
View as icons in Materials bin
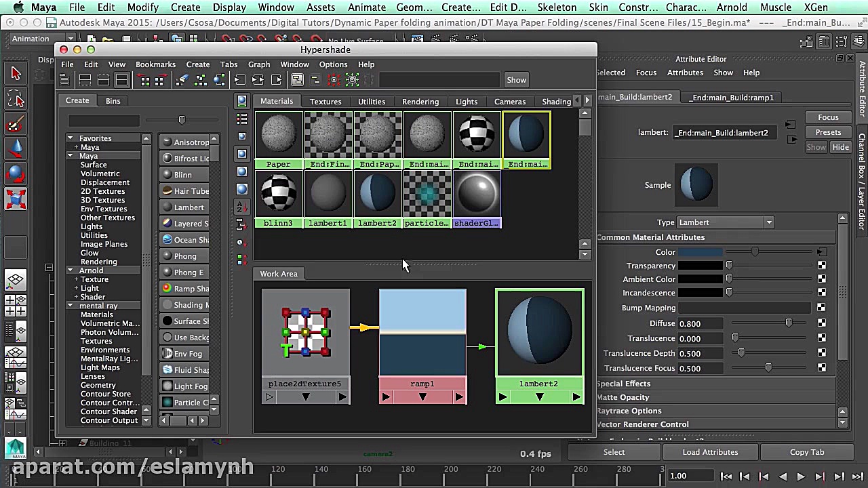pos(242,101)
